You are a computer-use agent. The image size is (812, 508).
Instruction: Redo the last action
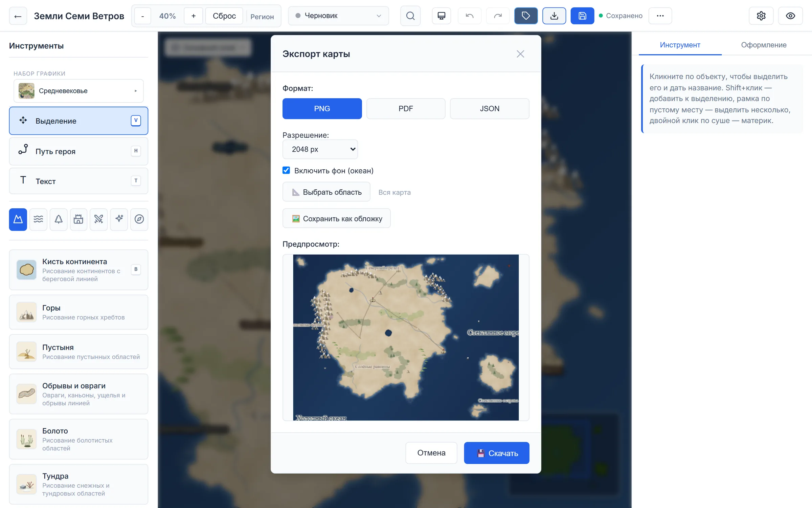pos(498,16)
